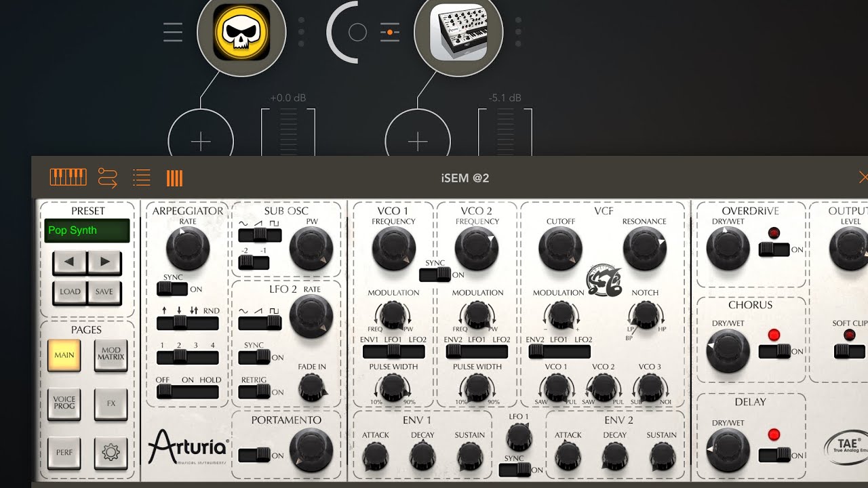Tap the skull app icon
868x488 pixels.
coord(241,32)
